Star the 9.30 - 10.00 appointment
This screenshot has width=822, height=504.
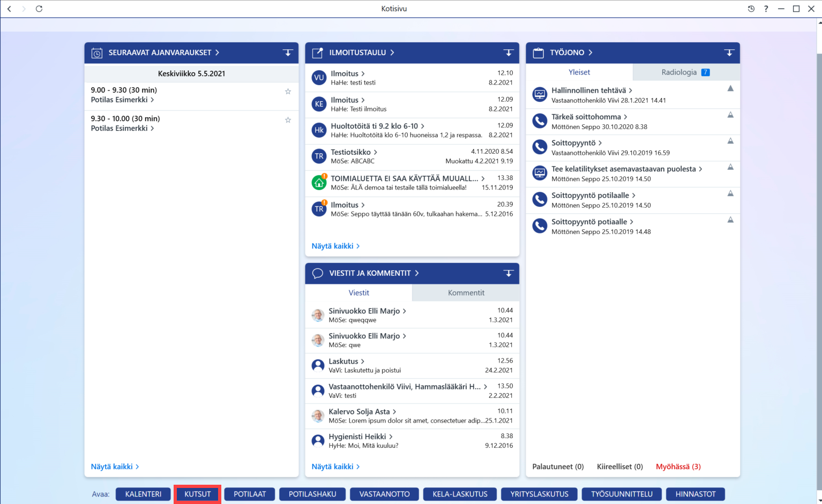pos(288,120)
